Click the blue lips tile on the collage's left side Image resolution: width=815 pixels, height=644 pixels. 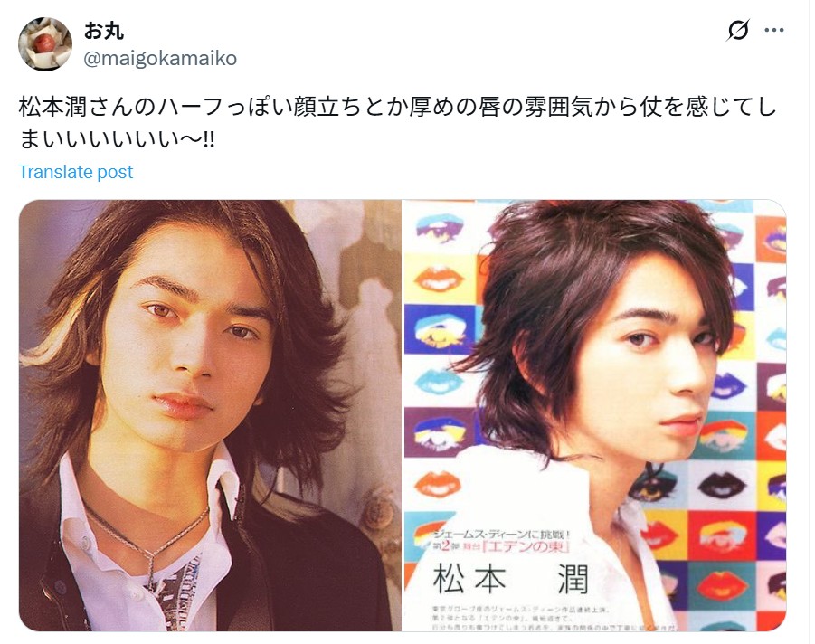438,379
